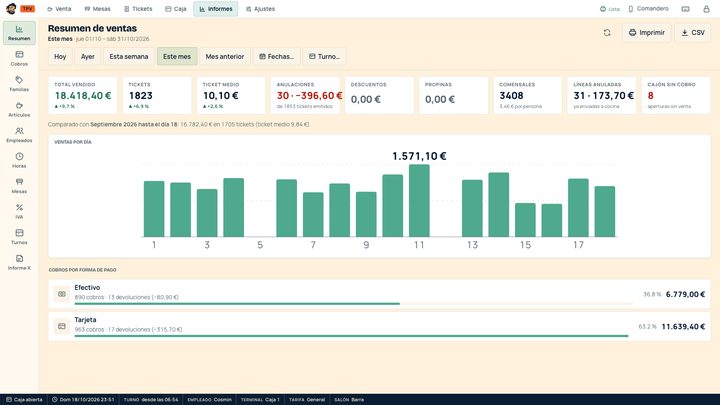Image resolution: width=720 pixels, height=405 pixels.
Task: Click the Turno desde las 06:54 status entry
Action: coord(151,399)
